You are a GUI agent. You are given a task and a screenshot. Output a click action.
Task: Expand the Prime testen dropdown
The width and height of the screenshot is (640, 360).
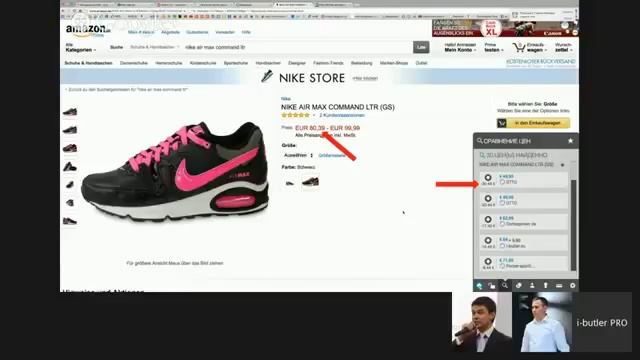493,47
